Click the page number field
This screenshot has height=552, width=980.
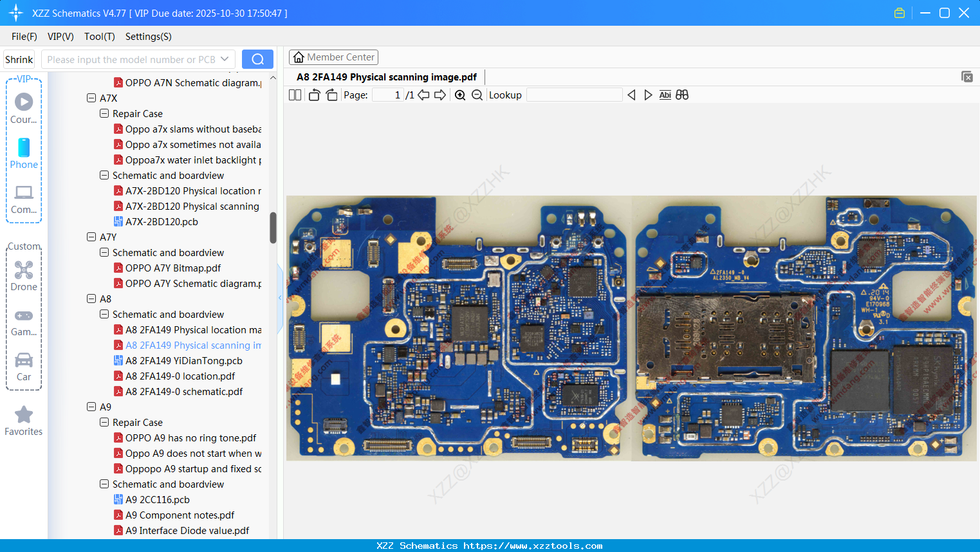coord(388,95)
